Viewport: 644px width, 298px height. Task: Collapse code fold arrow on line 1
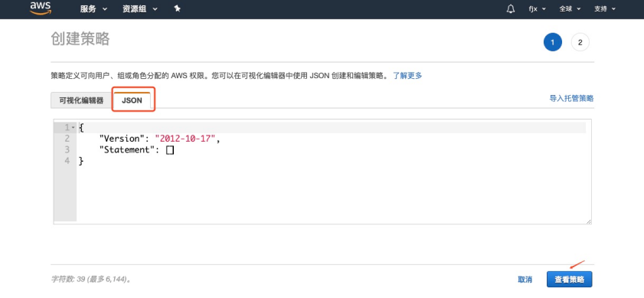(x=73, y=128)
